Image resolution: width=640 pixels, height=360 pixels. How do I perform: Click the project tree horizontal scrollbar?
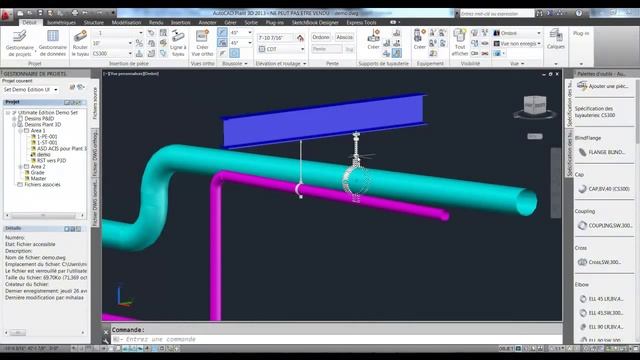click(44, 215)
